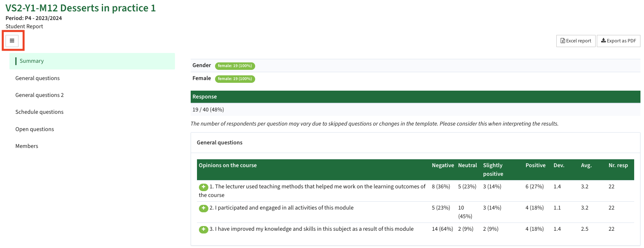Open the Open questions section
The image size is (644, 248).
pos(35,129)
